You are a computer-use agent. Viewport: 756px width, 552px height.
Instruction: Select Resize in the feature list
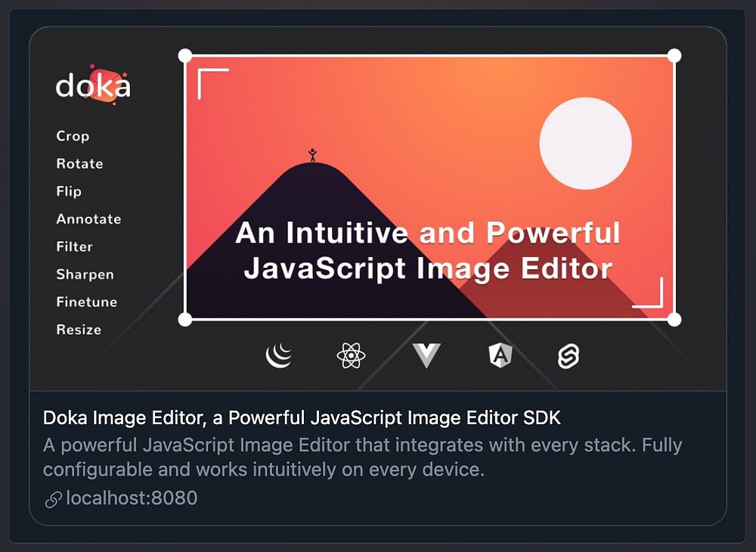pyautogui.click(x=79, y=329)
